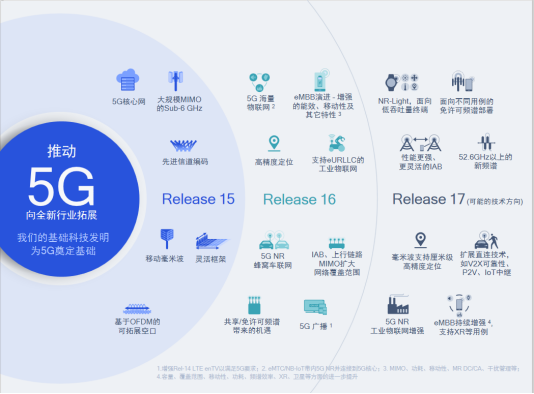Click the Release 16 heading
This screenshot has width=534, height=394.
coord(299,200)
